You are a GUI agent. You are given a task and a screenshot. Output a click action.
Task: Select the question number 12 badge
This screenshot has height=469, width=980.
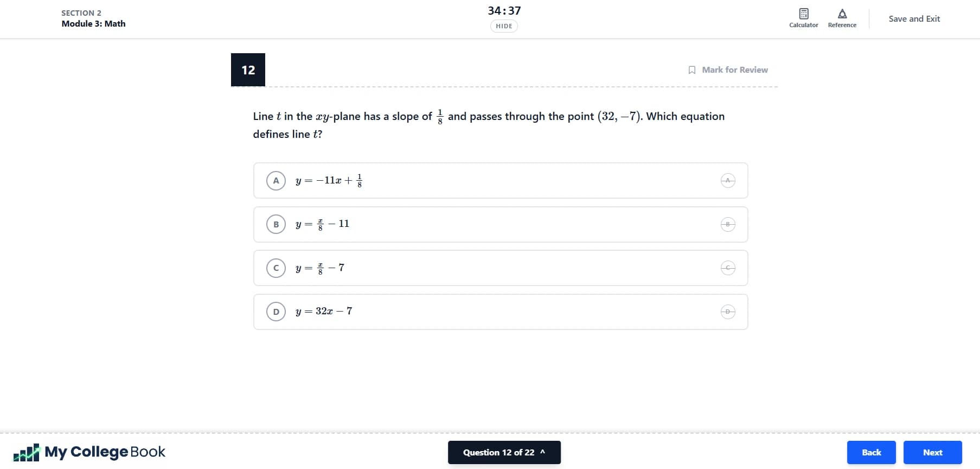[x=248, y=69]
